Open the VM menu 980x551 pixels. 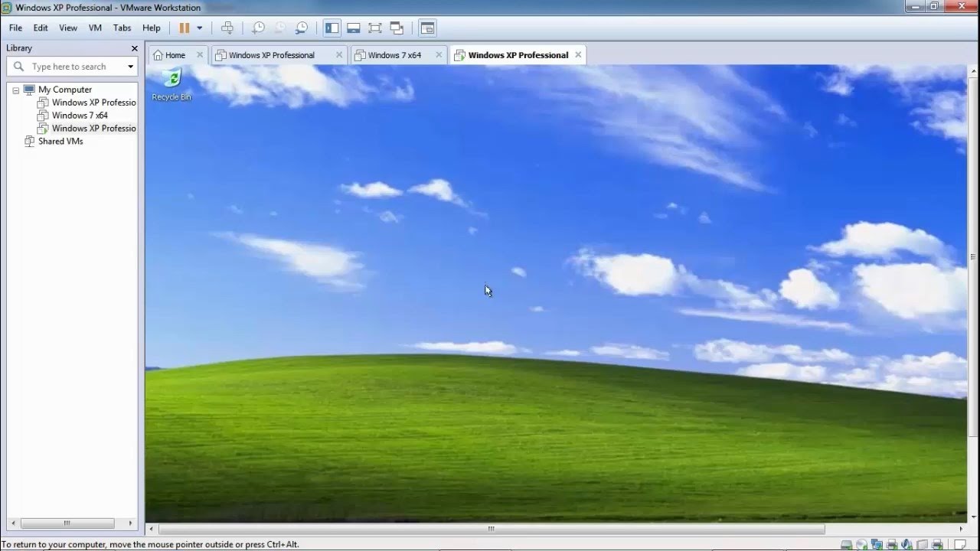click(95, 28)
